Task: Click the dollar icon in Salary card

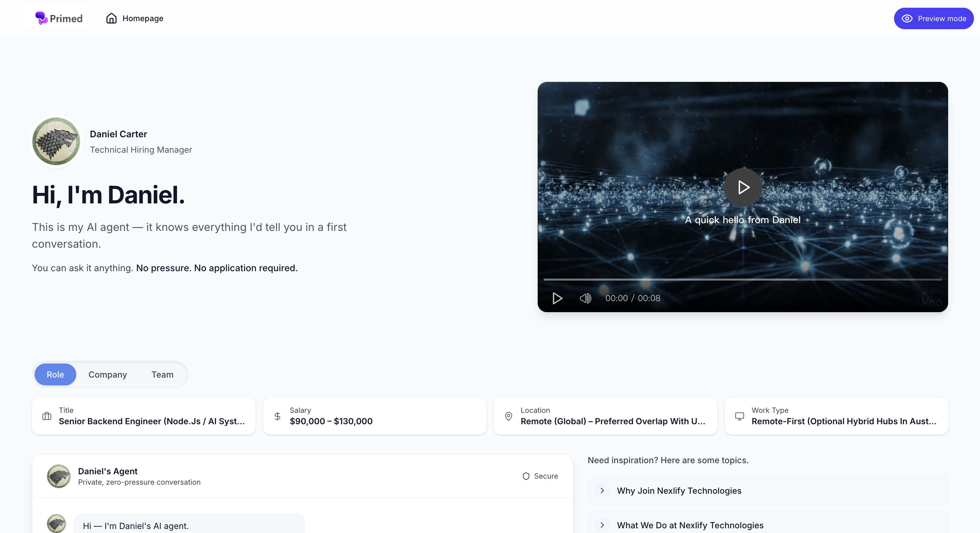Action: (x=278, y=416)
